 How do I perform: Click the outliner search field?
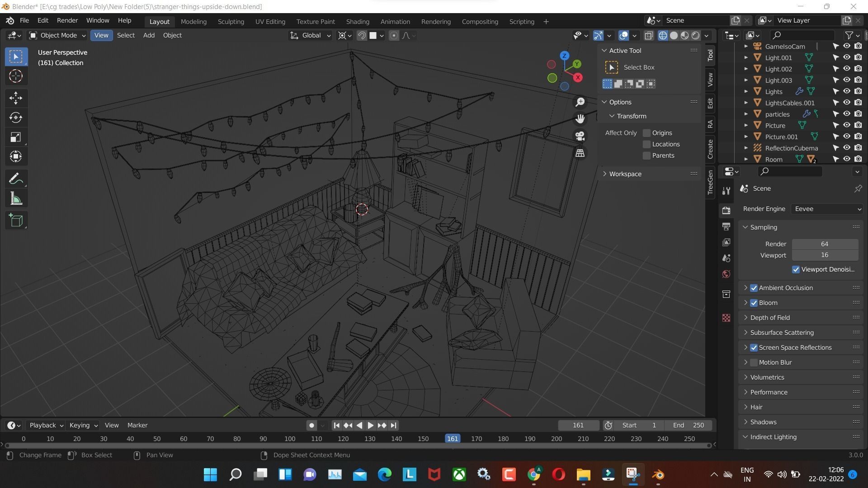[x=802, y=35]
